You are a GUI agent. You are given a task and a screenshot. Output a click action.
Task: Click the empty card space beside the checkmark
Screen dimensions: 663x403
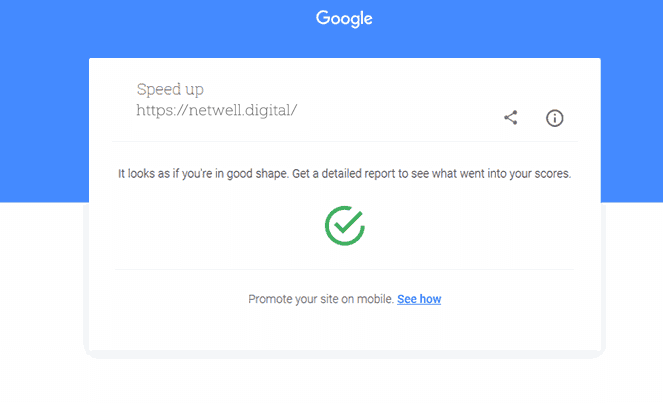465,225
